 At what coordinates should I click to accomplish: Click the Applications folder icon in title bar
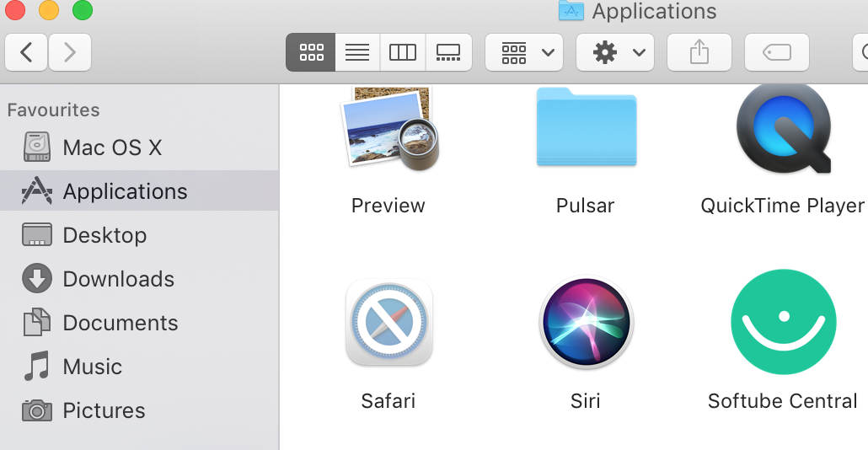(x=571, y=10)
